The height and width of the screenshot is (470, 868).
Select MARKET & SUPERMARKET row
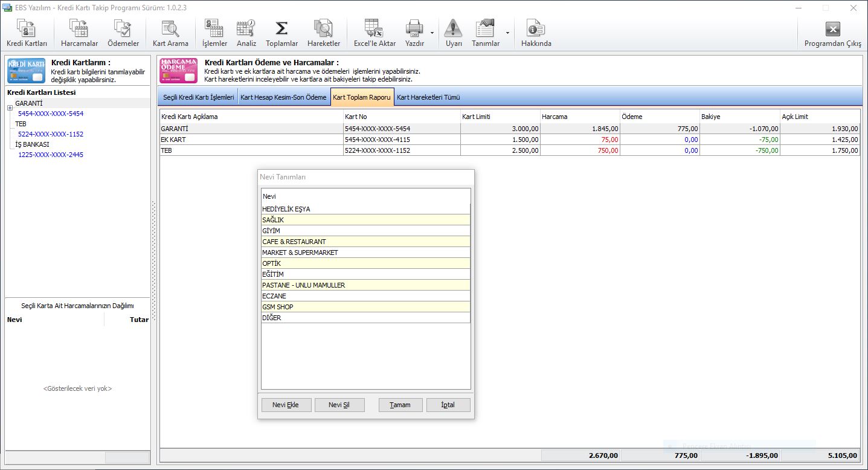365,253
